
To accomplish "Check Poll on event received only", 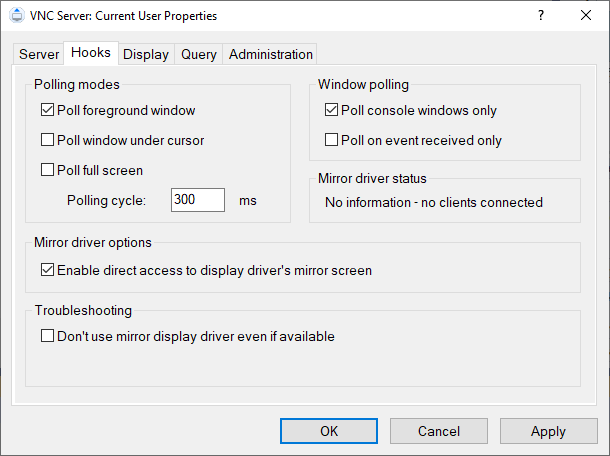I will click(x=332, y=140).
